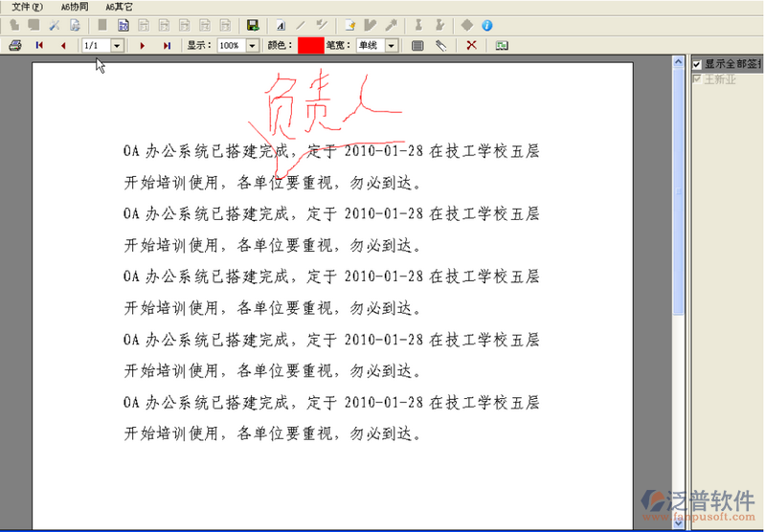Toggle the 王新亚 checkbox
Viewport: 765px width, 532px height.
[697, 79]
